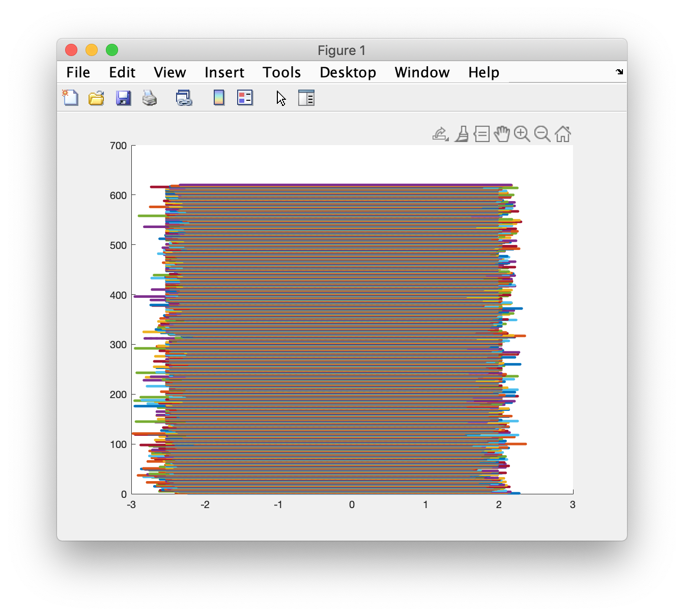Restore the default axes view
Screen dimensions: 684x616
point(562,134)
